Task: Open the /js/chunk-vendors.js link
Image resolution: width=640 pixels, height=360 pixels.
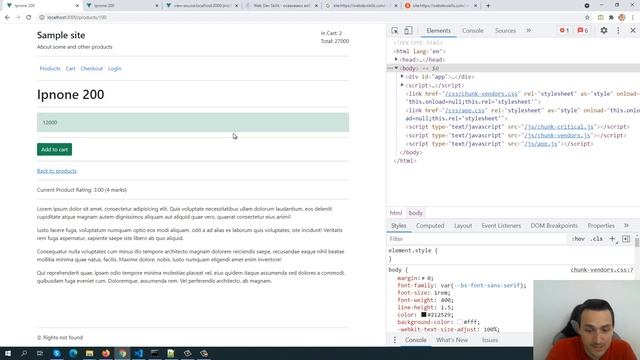Action: (557, 136)
